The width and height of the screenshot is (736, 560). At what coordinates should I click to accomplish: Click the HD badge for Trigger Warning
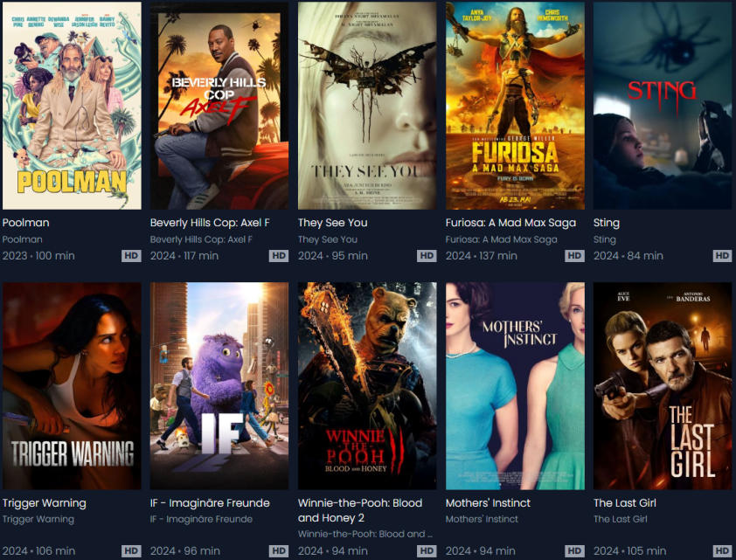pyautogui.click(x=131, y=551)
